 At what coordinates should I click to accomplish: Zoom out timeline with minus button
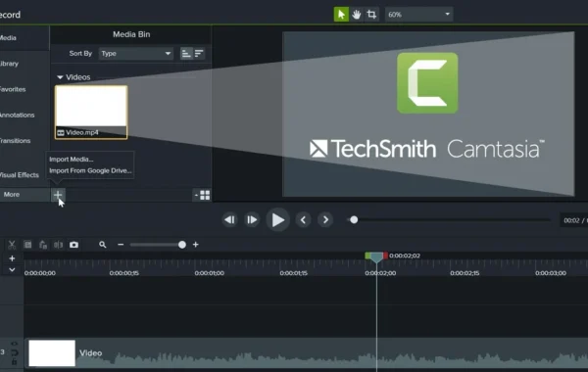click(x=121, y=245)
